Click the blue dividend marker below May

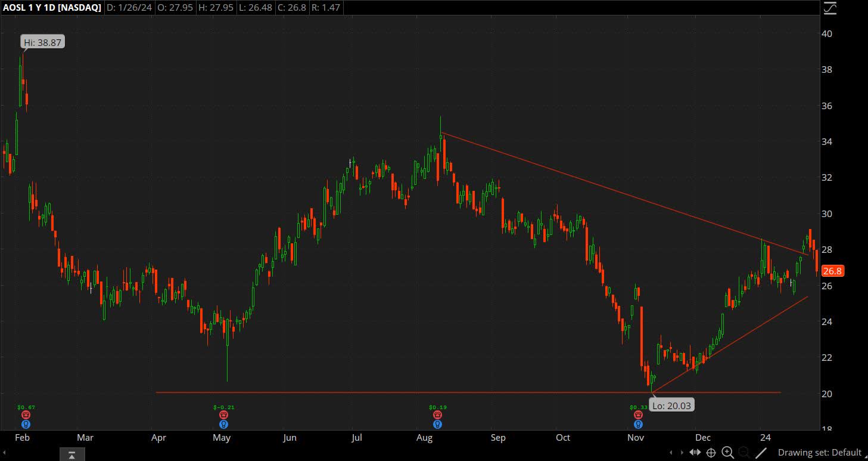[223, 424]
